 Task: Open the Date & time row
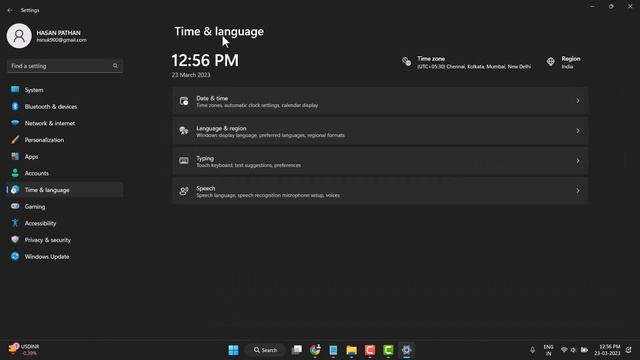pyautogui.click(x=380, y=101)
